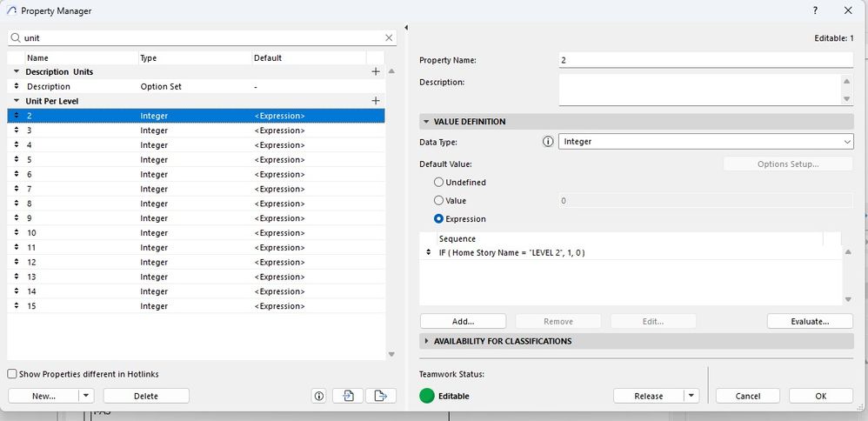
Task: Clear the search field with the X icon
Action: click(x=389, y=37)
